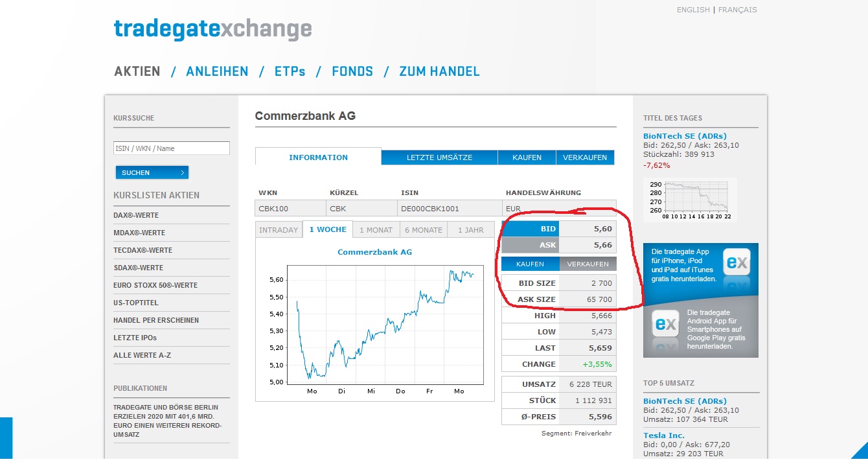Tap the iOS tradegate app 'ex' icon
Screen dimensions: 868x464
[737, 263]
